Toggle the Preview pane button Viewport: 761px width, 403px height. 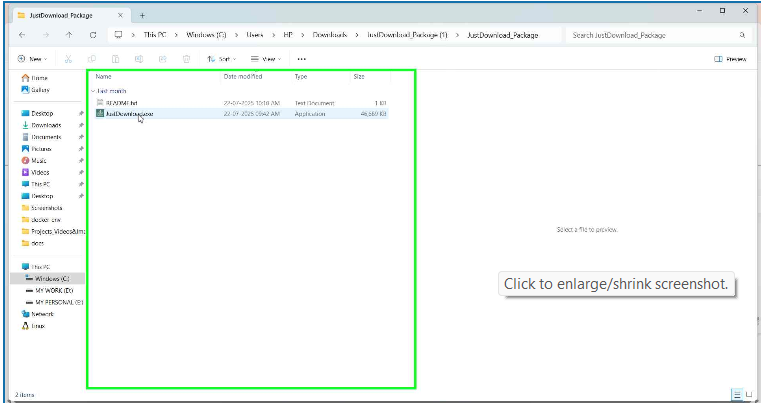[x=731, y=59]
